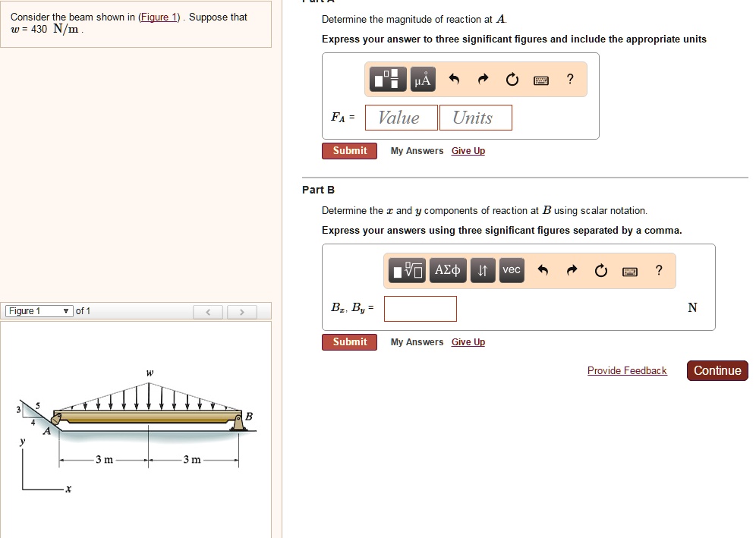Open the help (?) icon in Part B
The height and width of the screenshot is (538, 756).
[657, 270]
